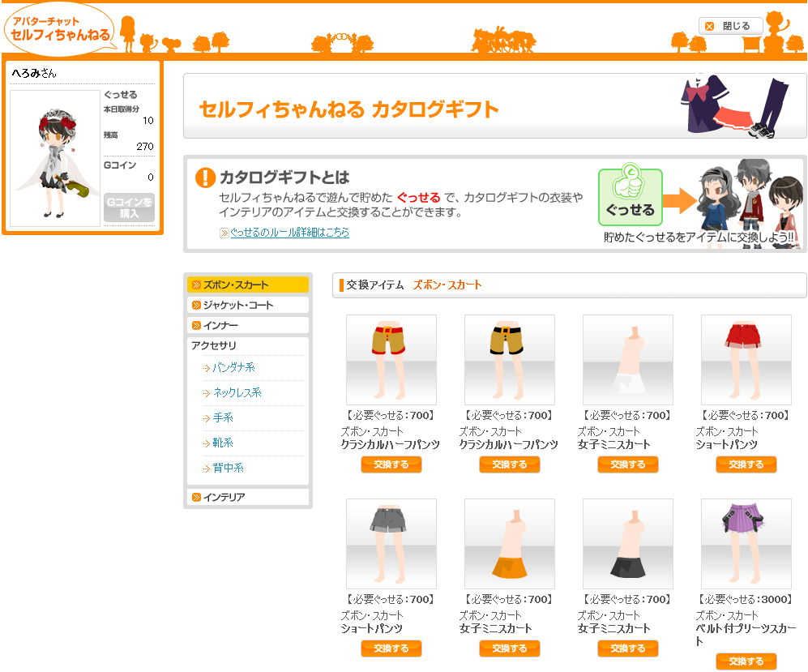Exchange the ベルト付プリーツスカート for 3000
The height and width of the screenshot is (672, 808).
(x=746, y=661)
